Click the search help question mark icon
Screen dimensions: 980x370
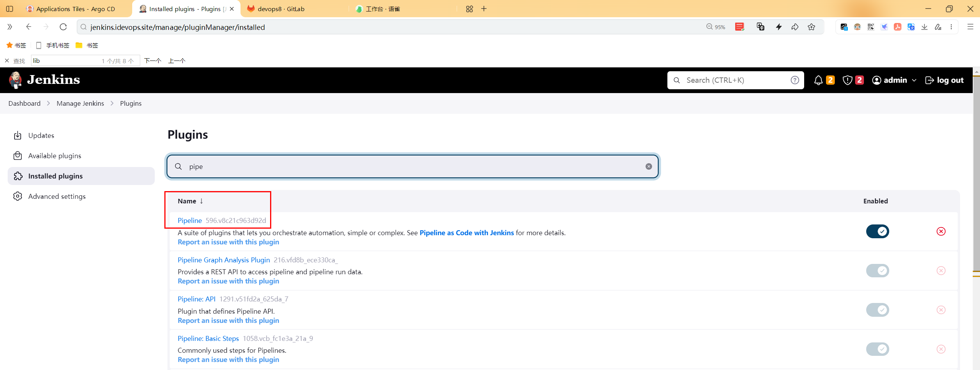(x=795, y=80)
